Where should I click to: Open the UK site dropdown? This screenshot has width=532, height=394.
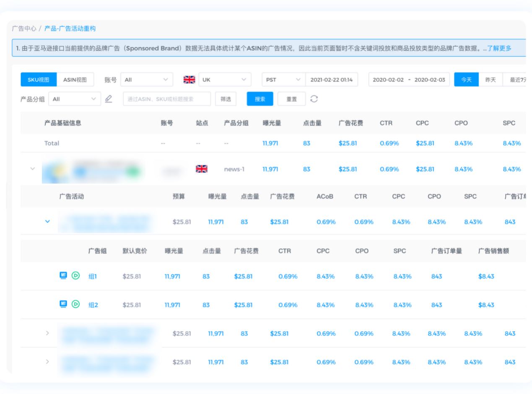225,80
